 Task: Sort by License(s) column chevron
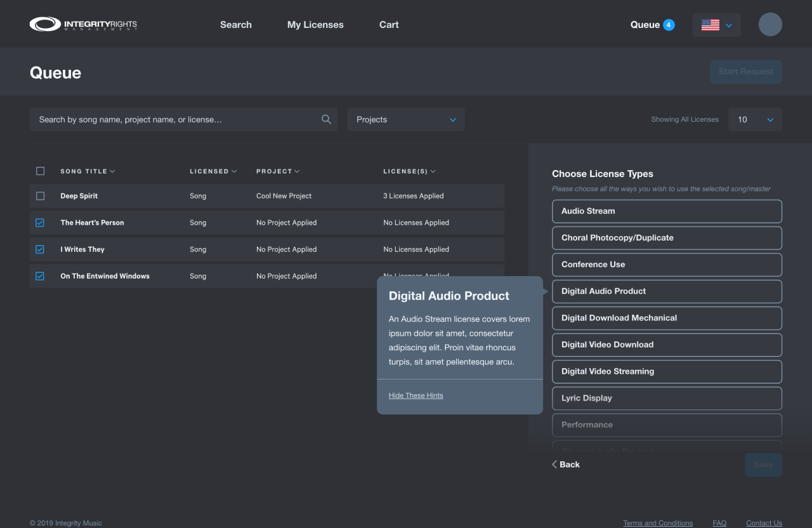point(433,171)
